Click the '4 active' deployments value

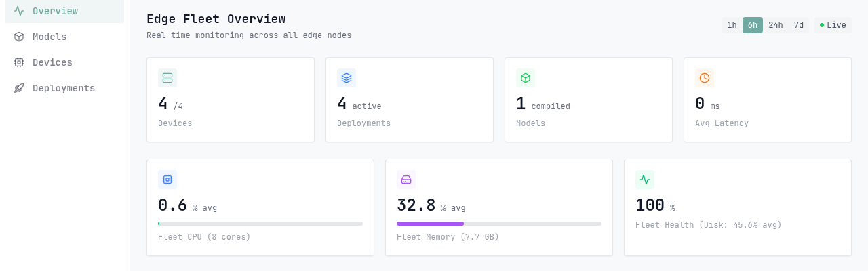pos(359,104)
